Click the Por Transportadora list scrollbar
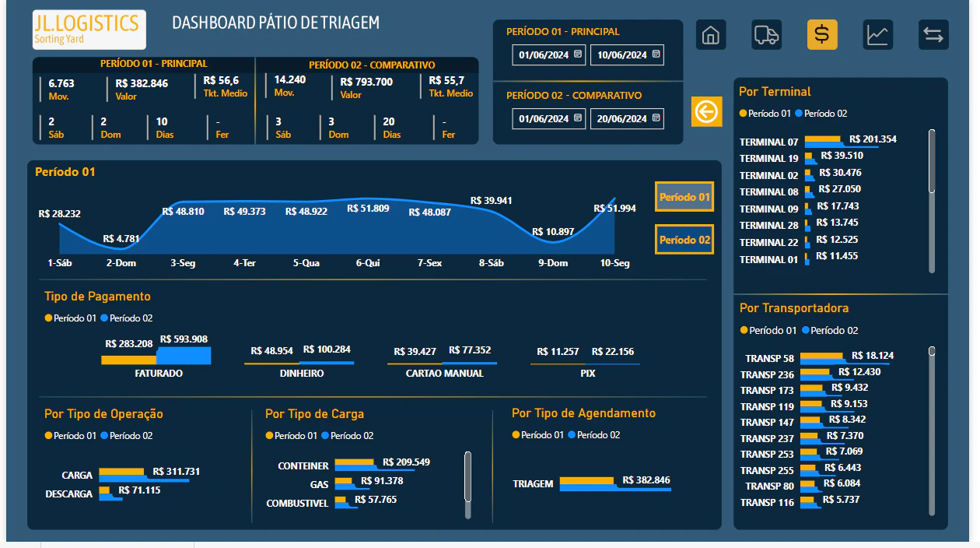The height and width of the screenshot is (548, 980). pyautogui.click(x=932, y=351)
